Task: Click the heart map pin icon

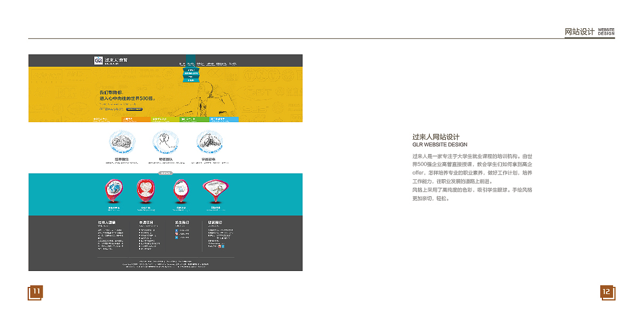Action: (x=145, y=191)
